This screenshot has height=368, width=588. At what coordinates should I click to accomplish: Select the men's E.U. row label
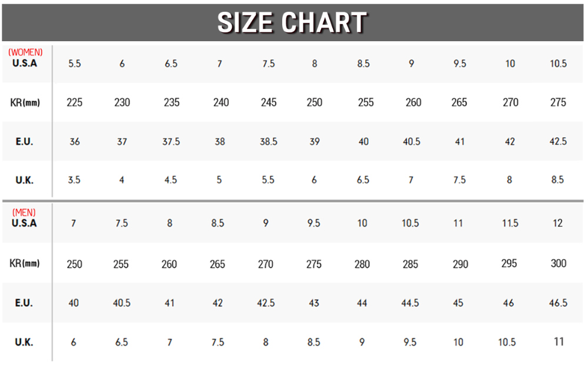click(x=24, y=303)
